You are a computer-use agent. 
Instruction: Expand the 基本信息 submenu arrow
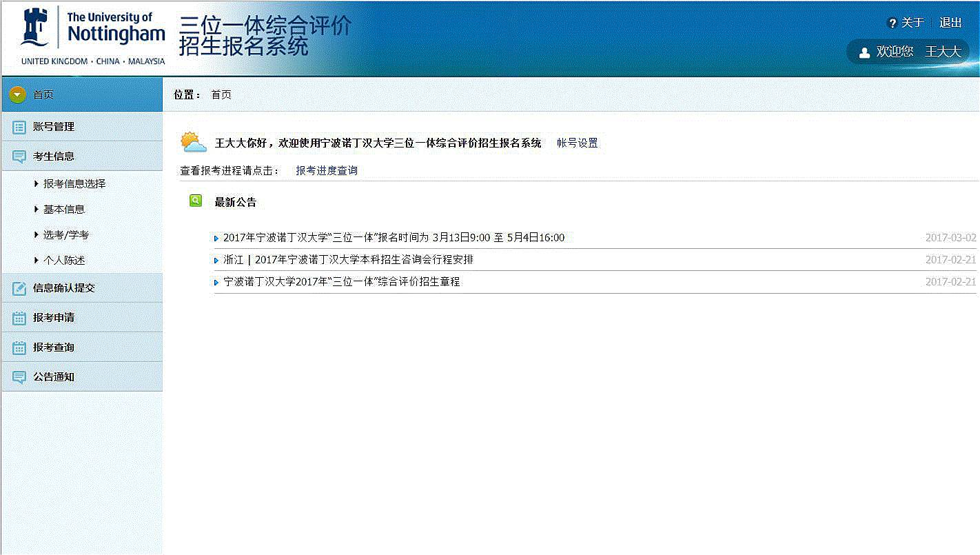click(36, 209)
